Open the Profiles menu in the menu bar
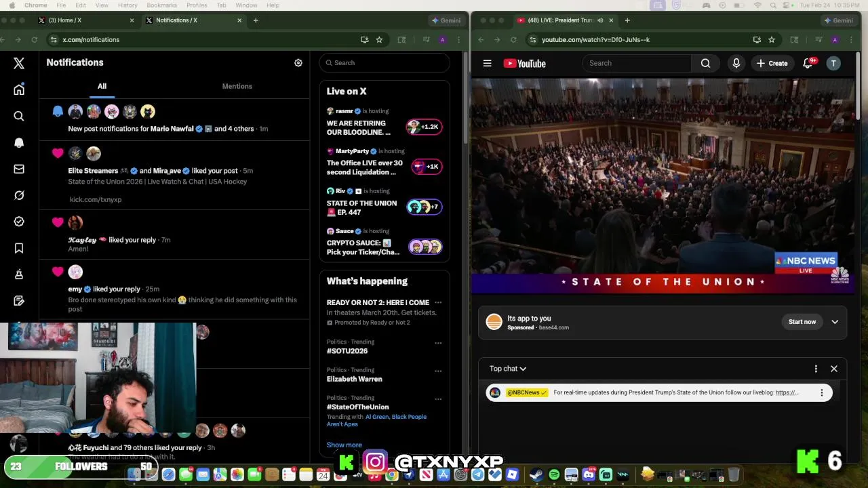 [197, 5]
